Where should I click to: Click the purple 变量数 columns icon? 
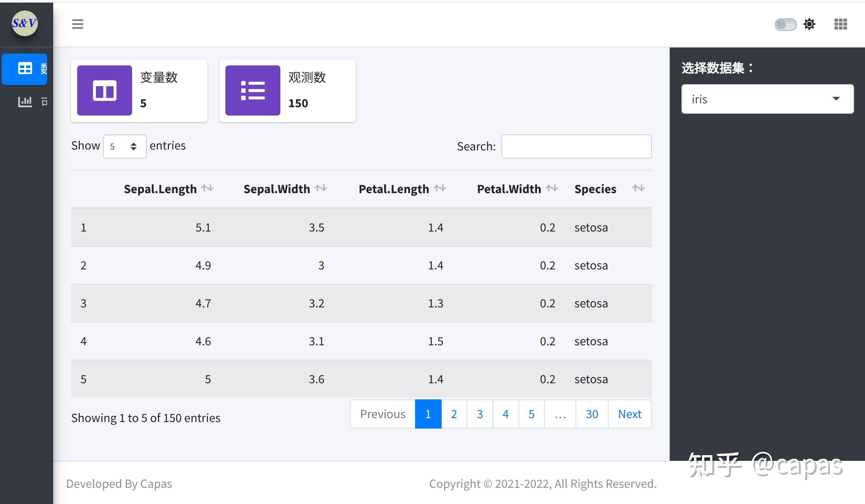tap(105, 91)
